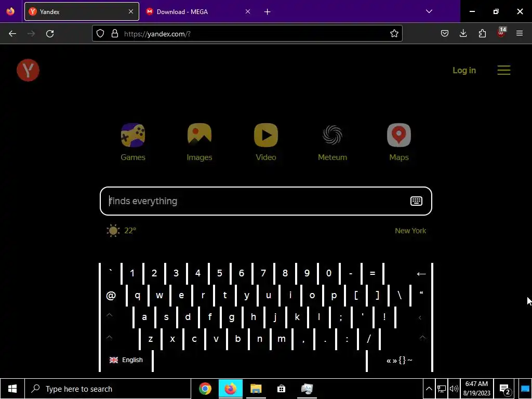Tap the 'm' key on virtual keyboard

(281, 339)
